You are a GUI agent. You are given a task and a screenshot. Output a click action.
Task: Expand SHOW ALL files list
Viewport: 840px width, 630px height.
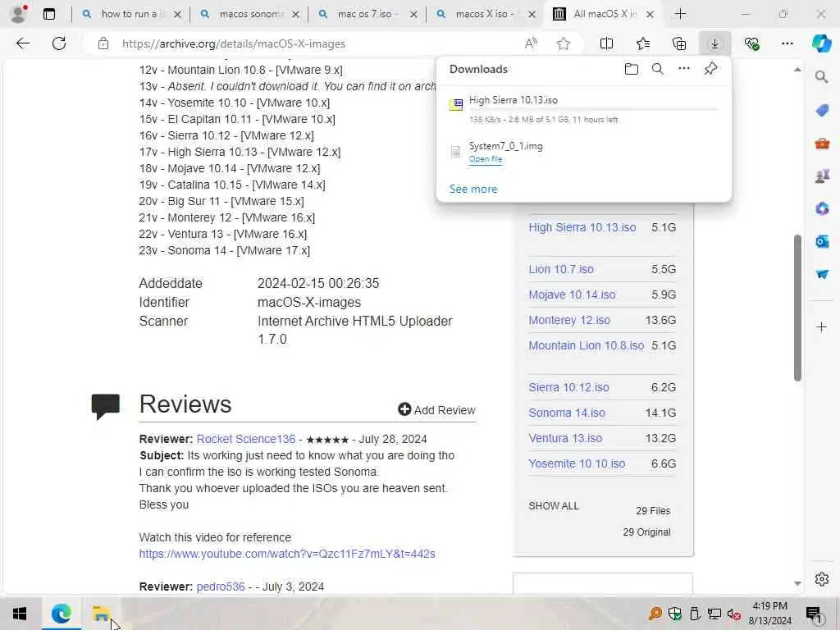(x=554, y=506)
